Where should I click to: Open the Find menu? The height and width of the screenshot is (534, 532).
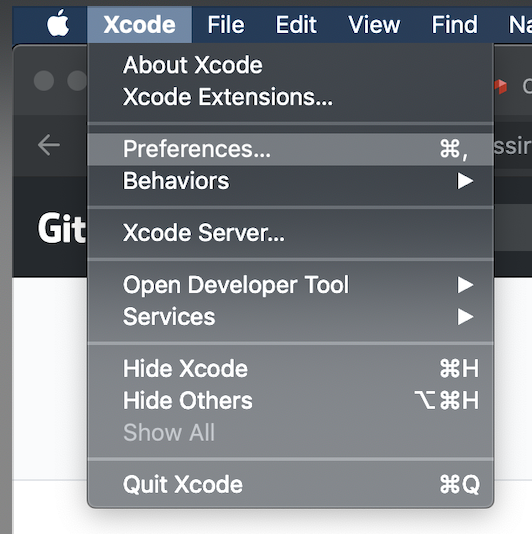[454, 25]
